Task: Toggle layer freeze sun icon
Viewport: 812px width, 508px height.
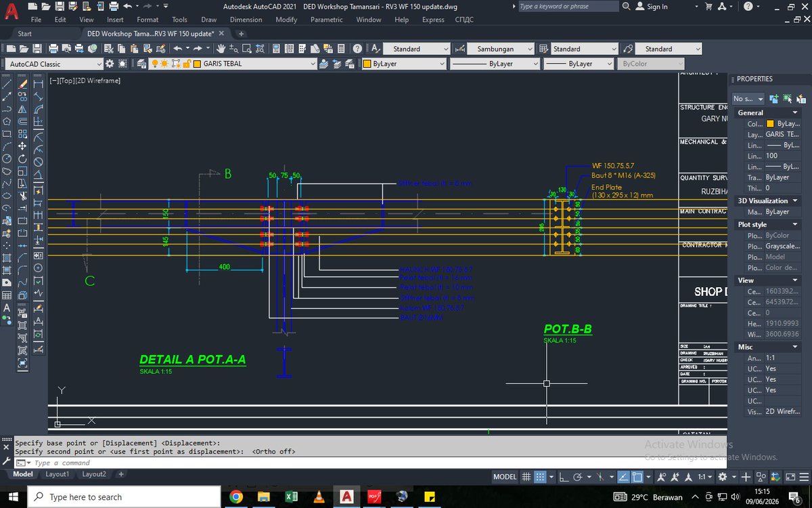Action: 164,64
